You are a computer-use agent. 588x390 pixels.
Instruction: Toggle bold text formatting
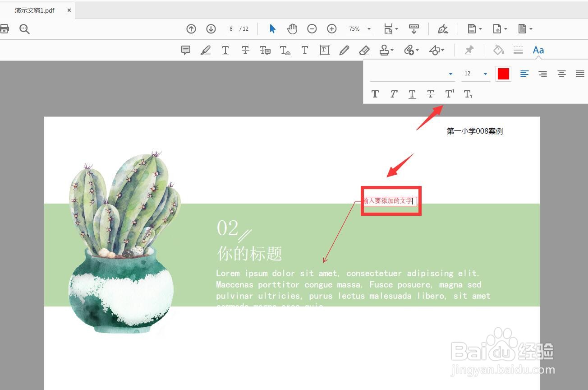[x=375, y=93]
